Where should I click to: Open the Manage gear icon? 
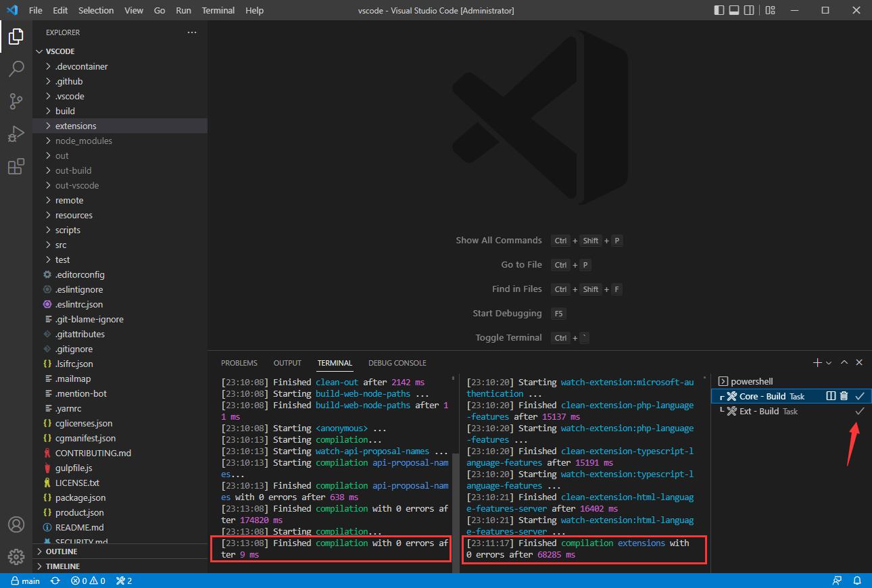tap(16, 556)
